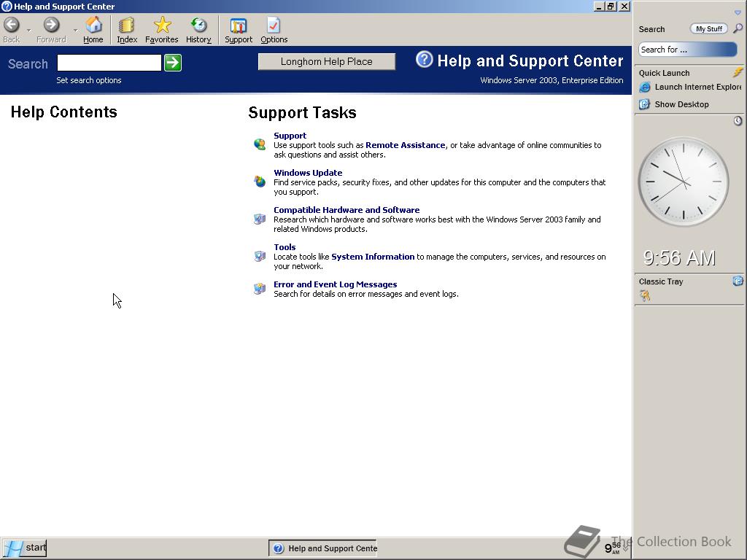Image resolution: width=747 pixels, height=560 pixels.
Task: Click the Support Tasks heading
Action: [x=302, y=113]
